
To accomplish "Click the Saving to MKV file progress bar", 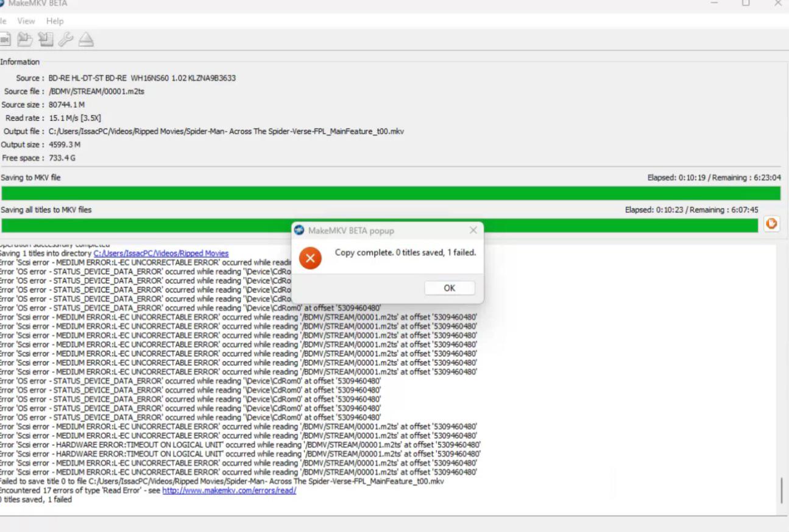I will click(x=391, y=193).
